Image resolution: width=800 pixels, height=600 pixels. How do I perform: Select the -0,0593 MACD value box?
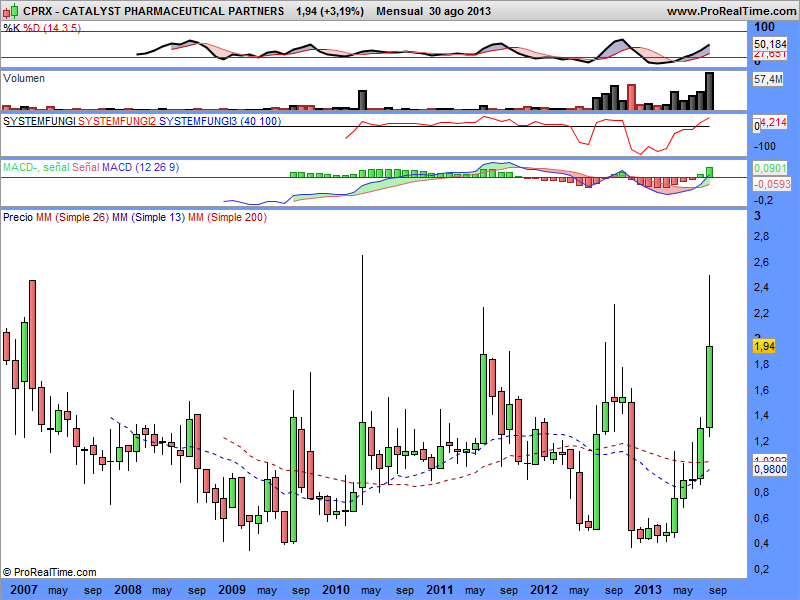coord(772,184)
